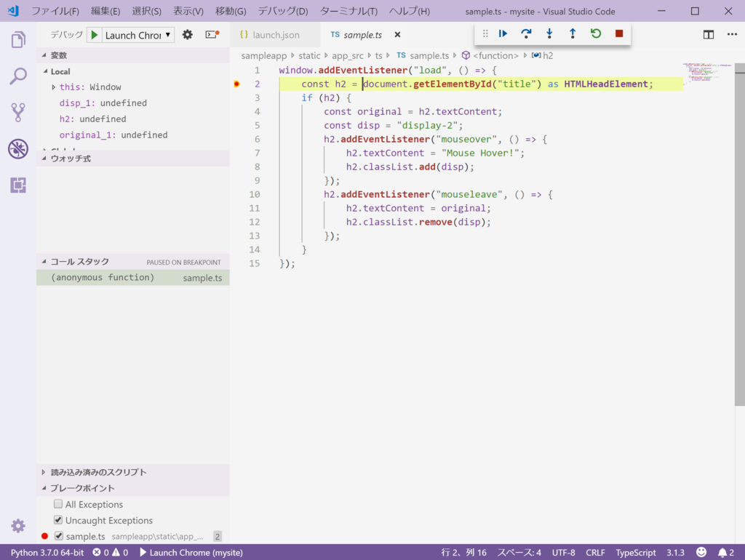Click the editor vertical scrollbar
This screenshot has height=560, width=745.
click(x=739, y=235)
